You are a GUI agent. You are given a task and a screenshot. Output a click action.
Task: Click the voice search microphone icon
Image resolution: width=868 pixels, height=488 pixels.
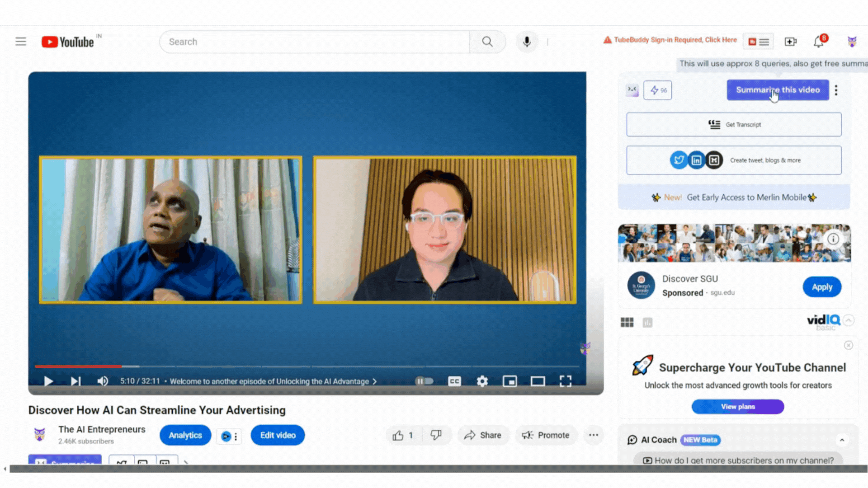(527, 42)
